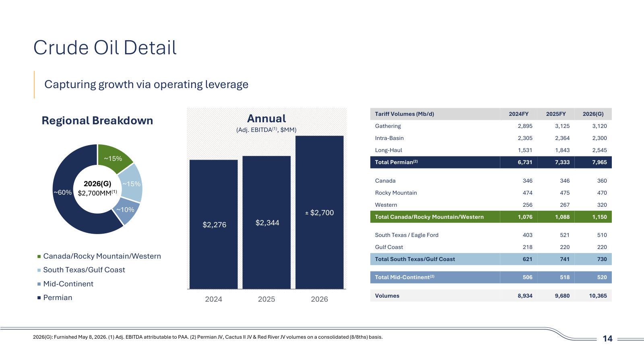Select the Rocky Mountain row label

(396, 193)
